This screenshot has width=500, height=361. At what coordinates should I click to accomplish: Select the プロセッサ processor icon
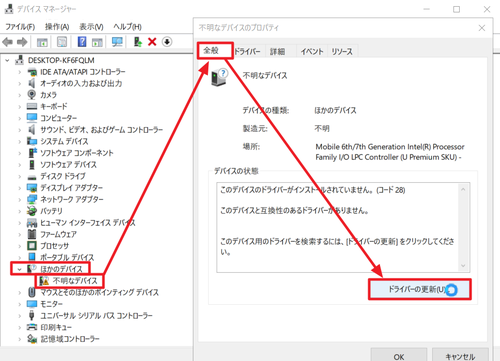(x=32, y=246)
